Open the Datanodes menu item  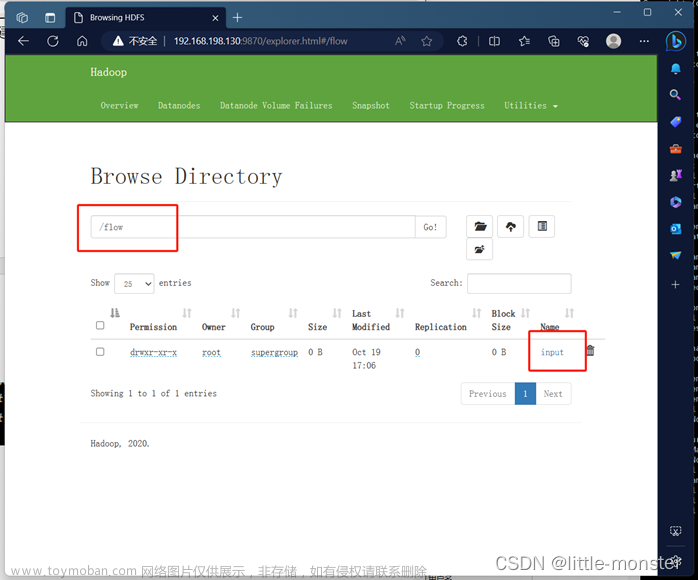[179, 105]
